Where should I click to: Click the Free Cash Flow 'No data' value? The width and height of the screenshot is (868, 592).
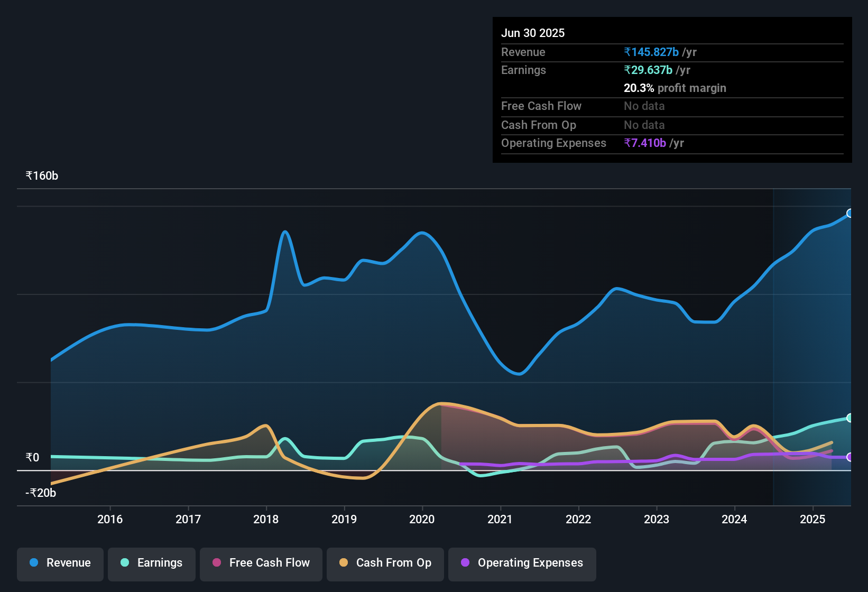coord(644,106)
